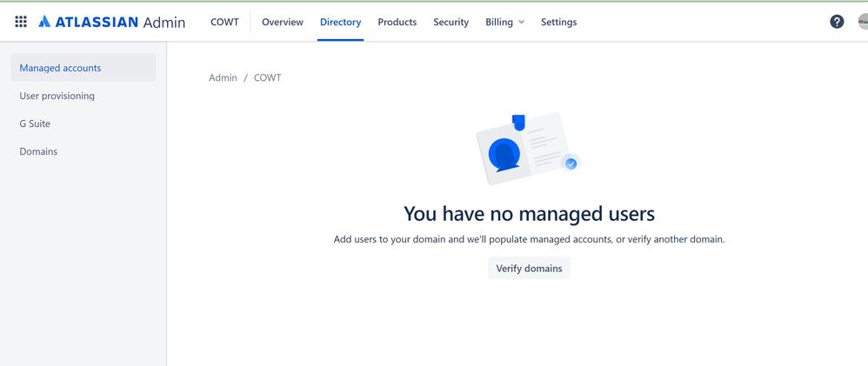Open the Settings tab

(x=558, y=22)
